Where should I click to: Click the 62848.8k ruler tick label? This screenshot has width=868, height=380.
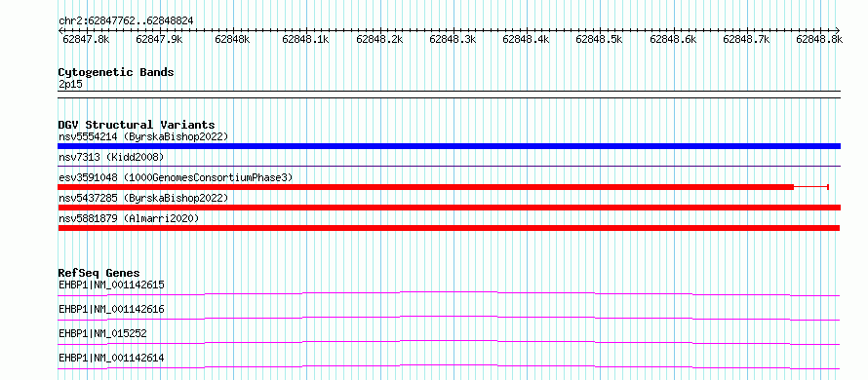coord(819,39)
